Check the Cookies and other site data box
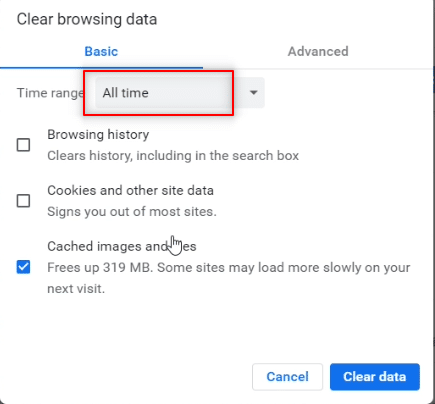435x404 pixels. [23, 201]
